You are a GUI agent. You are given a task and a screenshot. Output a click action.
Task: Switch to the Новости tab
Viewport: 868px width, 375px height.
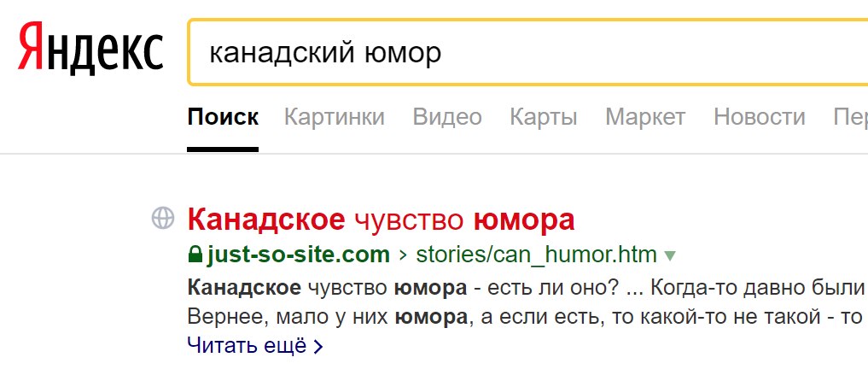click(x=759, y=117)
